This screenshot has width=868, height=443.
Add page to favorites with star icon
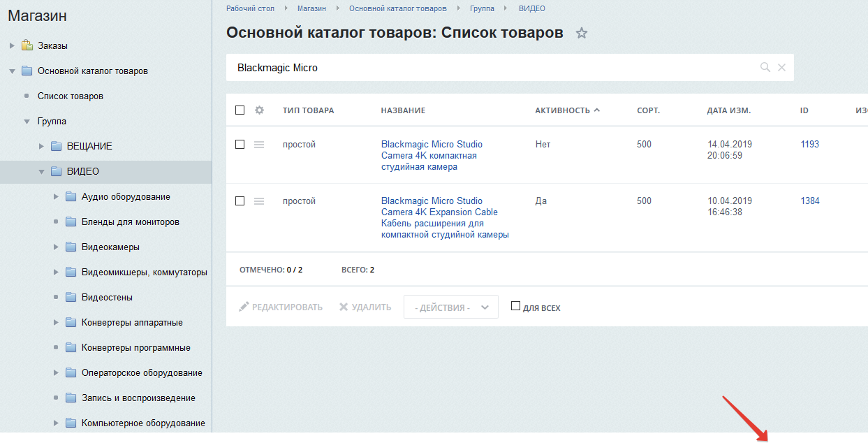click(581, 33)
